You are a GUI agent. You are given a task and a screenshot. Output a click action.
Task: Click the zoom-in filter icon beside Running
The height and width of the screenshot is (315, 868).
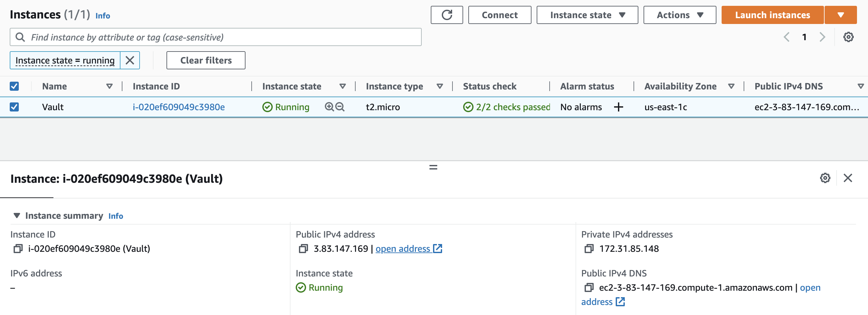click(329, 107)
